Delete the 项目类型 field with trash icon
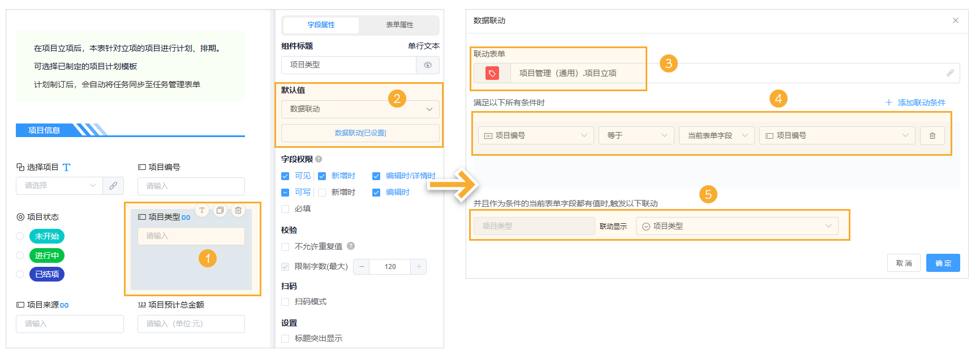 tap(238, 210)
